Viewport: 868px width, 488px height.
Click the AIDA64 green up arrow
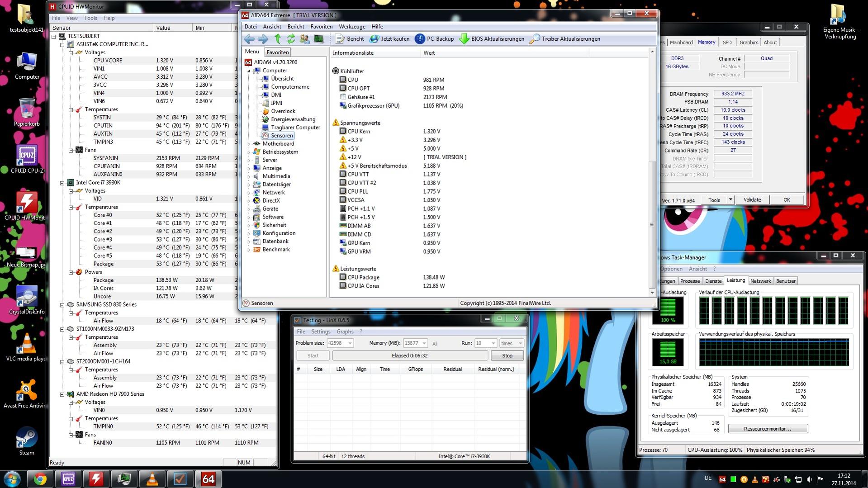[277, 39]
